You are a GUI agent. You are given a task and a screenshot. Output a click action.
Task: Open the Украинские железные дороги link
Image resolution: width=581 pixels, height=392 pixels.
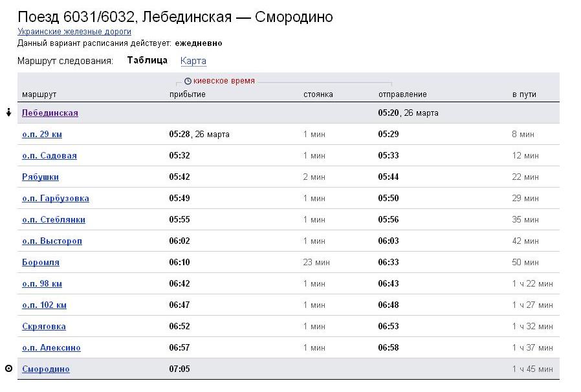point(74,31)
